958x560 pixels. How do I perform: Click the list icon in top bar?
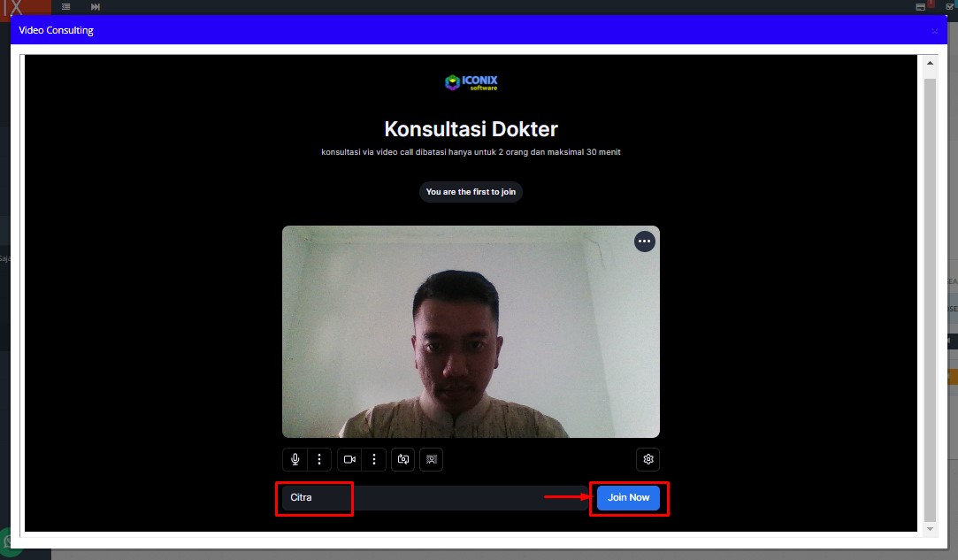click(65, 7)
